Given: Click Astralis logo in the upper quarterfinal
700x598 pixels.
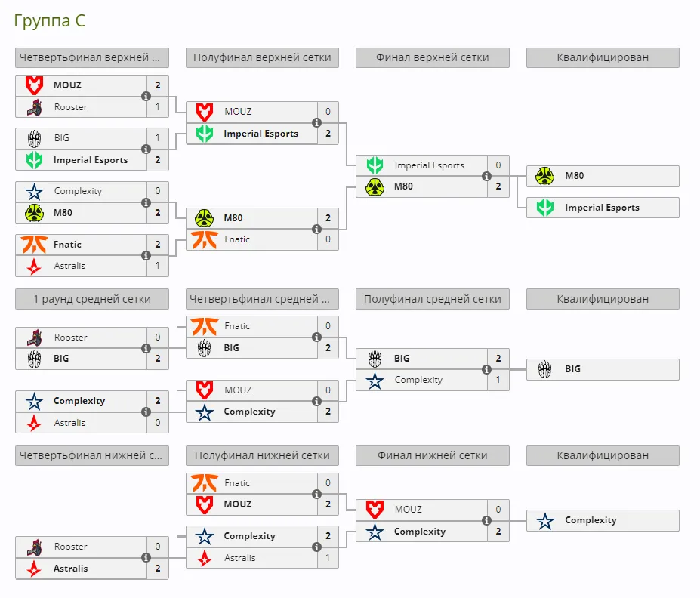Looking at the screenshot, I should (34, 266).
